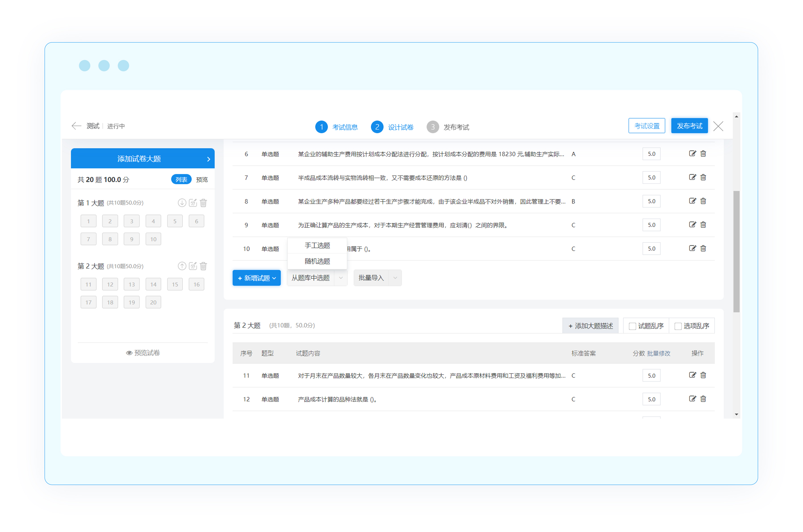
Task: Expand the arrow beside 从题库中选题
Action: click(x=341, y=278)
